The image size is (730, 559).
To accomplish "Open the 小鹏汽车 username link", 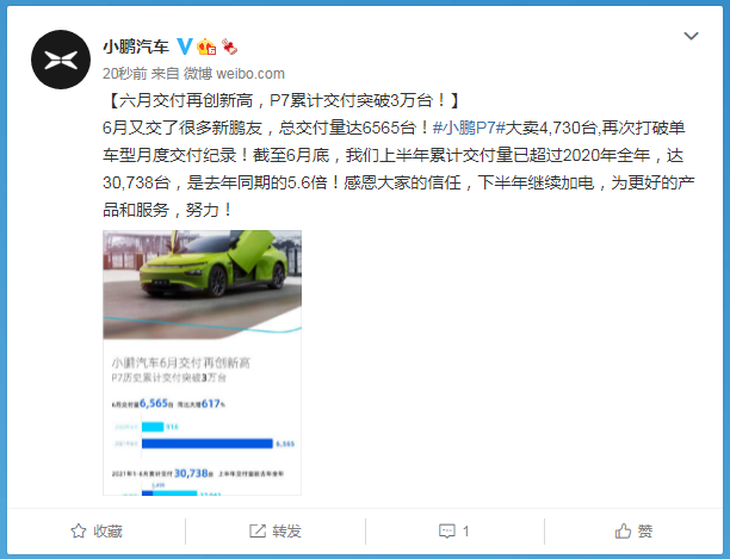I will pyautogui.click(x=135, y=47).
